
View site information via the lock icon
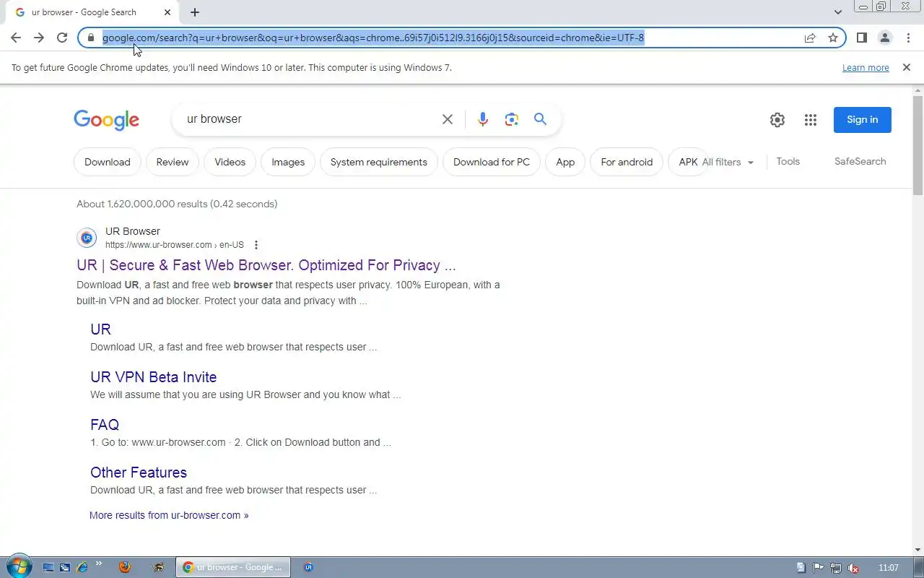[91, 38]
